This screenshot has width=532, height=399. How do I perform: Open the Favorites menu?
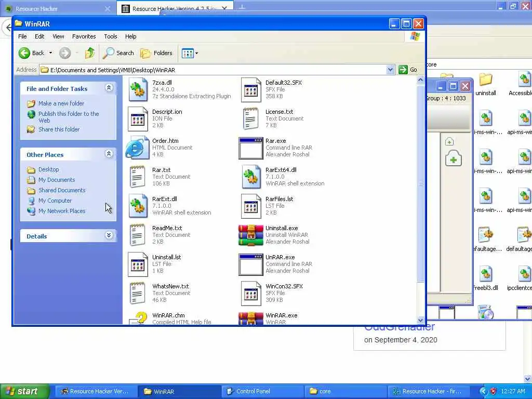84,36
